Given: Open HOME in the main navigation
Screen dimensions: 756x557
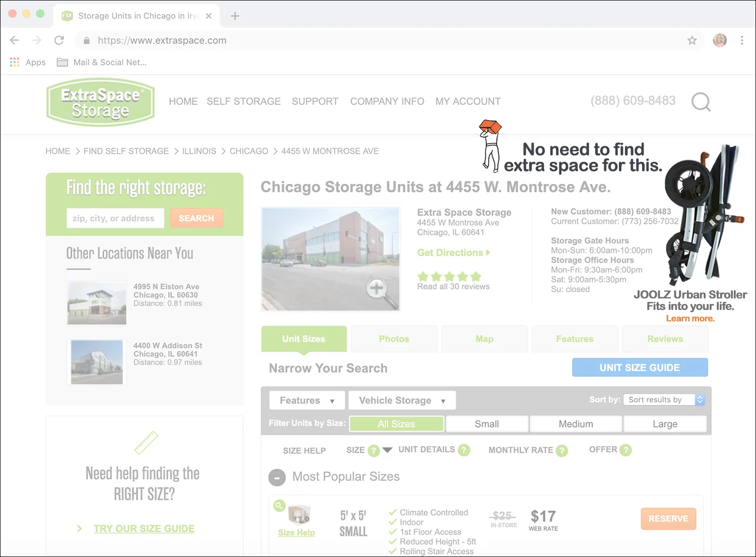Looking at the screenshot, I should [x=183, y=101].
